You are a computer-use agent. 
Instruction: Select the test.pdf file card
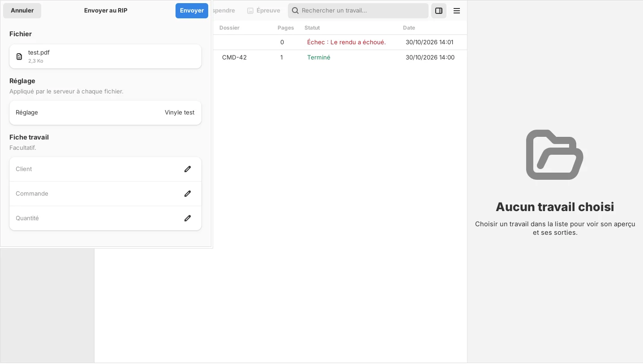coord(105,56)
